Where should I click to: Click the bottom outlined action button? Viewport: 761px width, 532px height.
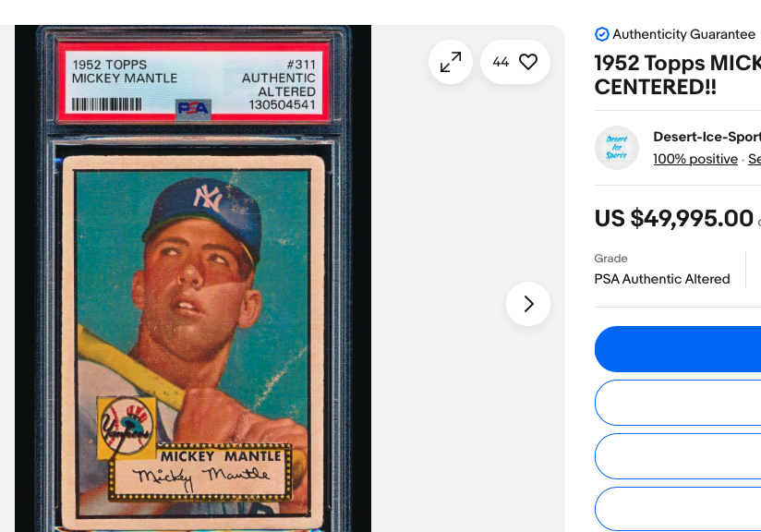pos(678,509)
